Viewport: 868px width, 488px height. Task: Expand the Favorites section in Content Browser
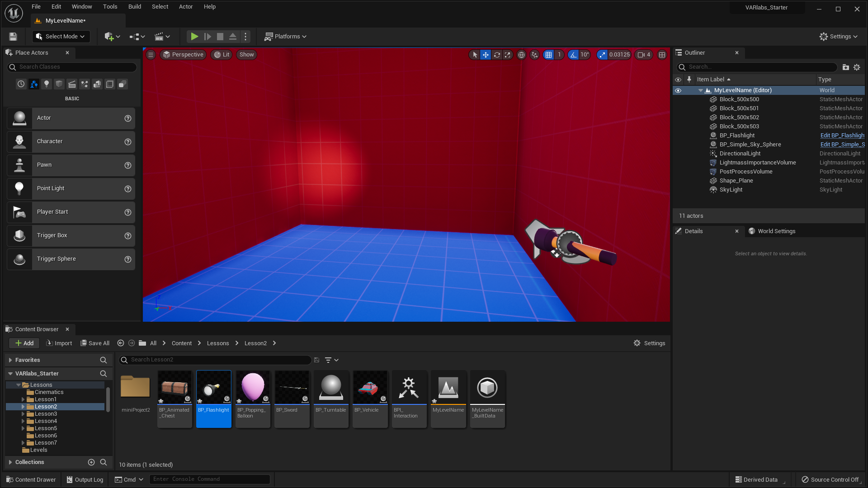pyautogui.click(x=10, y=359)
